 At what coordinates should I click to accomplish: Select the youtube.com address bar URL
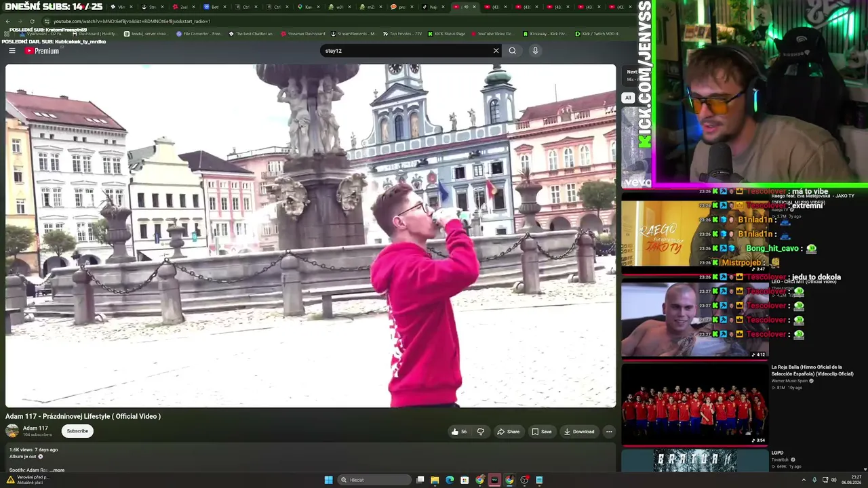click(132, 22)
